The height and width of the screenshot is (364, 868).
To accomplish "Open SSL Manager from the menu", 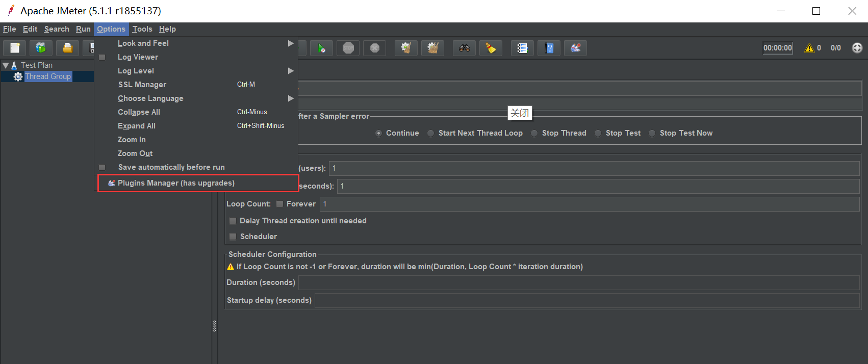I will click(196, 85).
